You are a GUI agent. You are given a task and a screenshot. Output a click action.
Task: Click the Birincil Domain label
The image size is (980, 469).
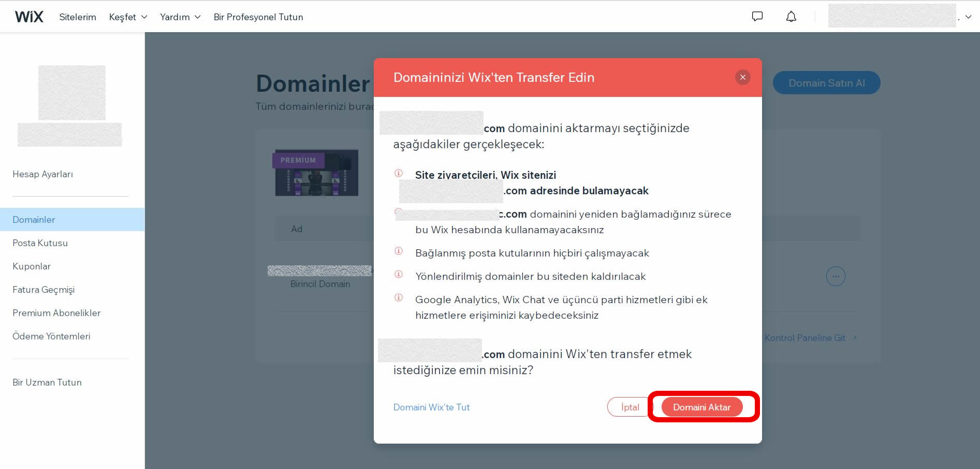(x=320, y=284)
